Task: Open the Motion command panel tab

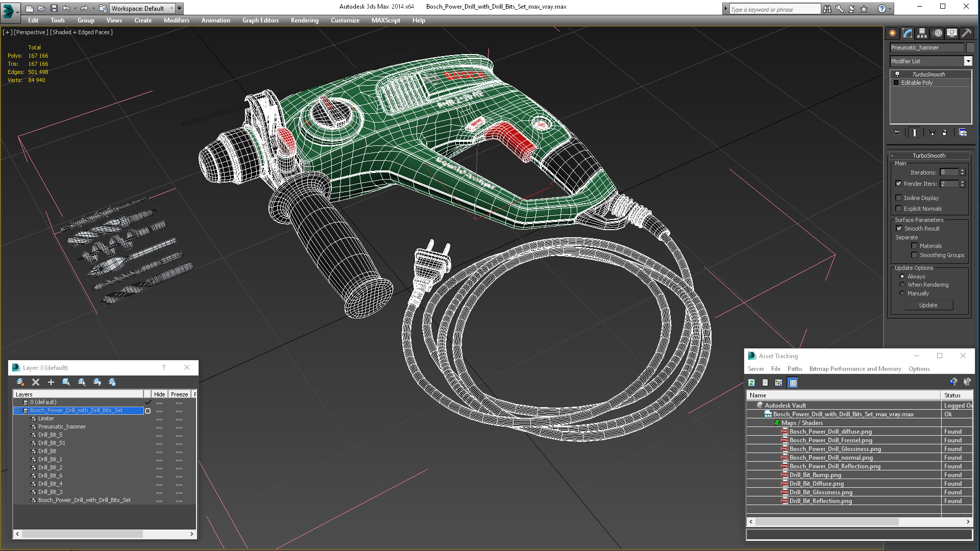Action: pyautogui.click(x=938, y=33)
